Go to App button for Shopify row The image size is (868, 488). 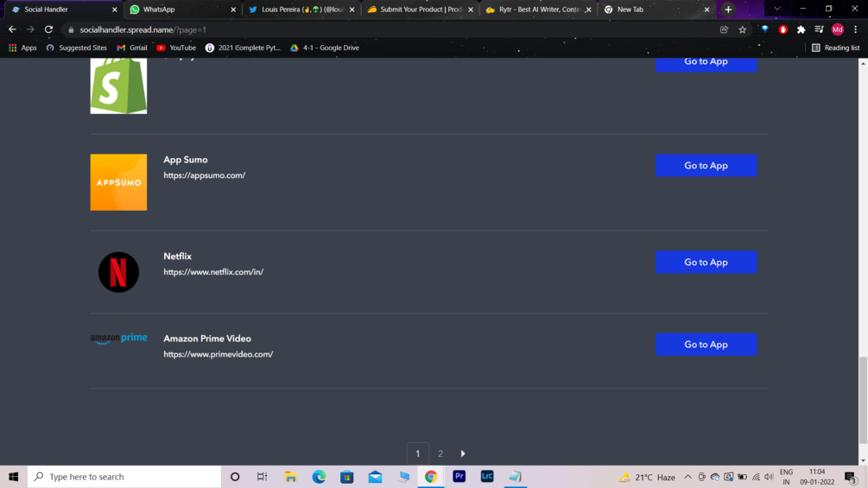[706, 64]
